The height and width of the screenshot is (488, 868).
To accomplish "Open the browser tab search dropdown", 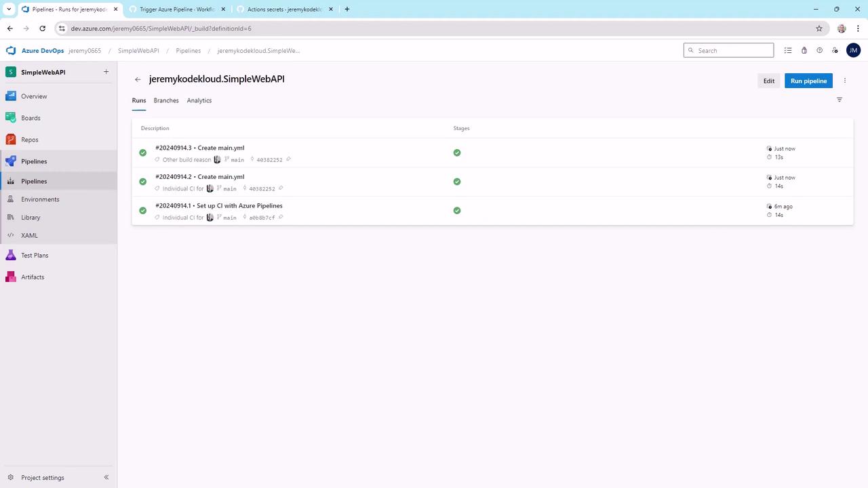I will [x=9, y=9].
